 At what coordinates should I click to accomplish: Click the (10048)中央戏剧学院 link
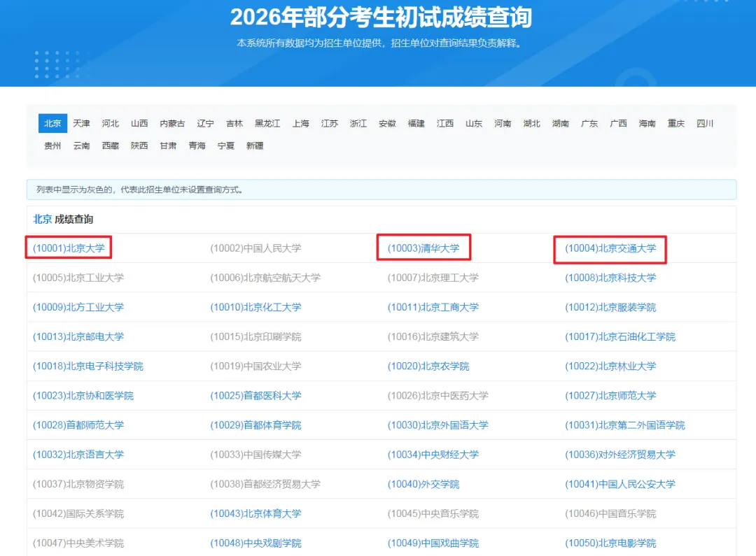[255, 543]
